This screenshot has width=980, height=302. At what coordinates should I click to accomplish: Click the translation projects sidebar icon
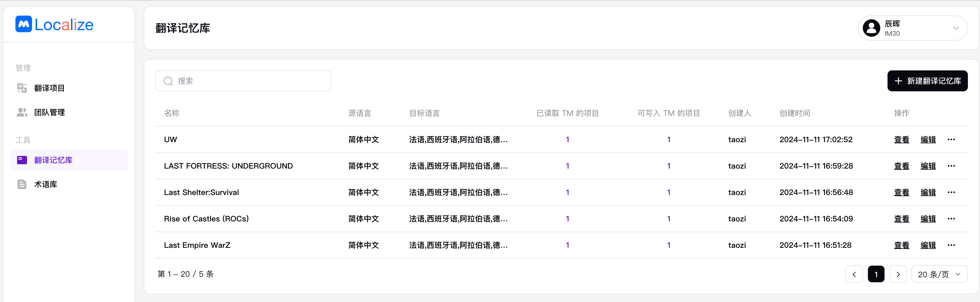(x=22, y=88)
